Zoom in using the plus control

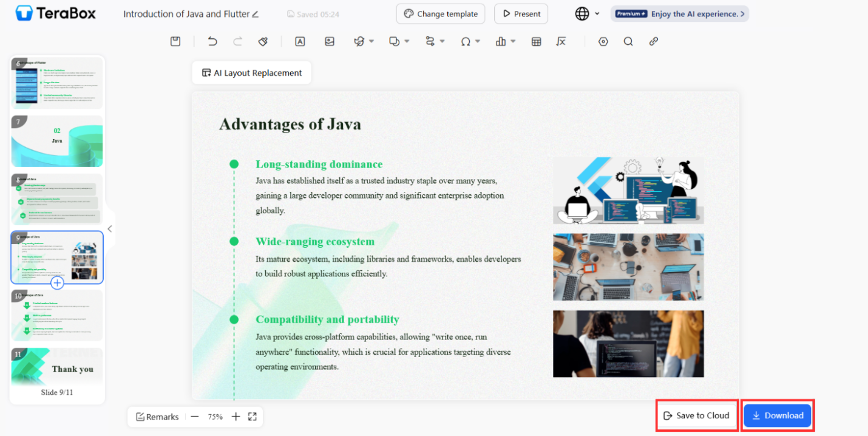[x=236, y=417]
